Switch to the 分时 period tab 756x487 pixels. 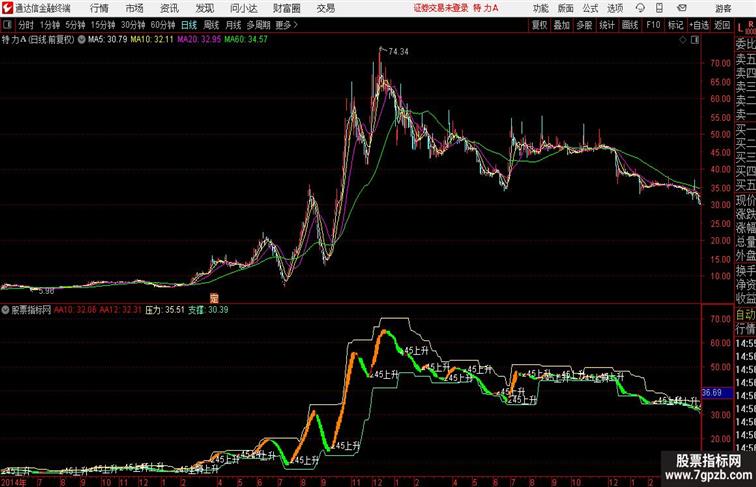click(x=26, y=25)
